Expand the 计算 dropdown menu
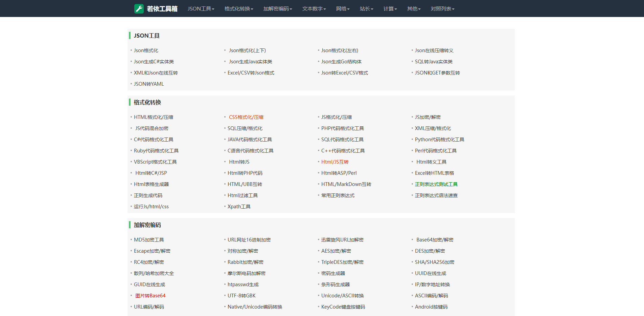 (x=390, y=8)
